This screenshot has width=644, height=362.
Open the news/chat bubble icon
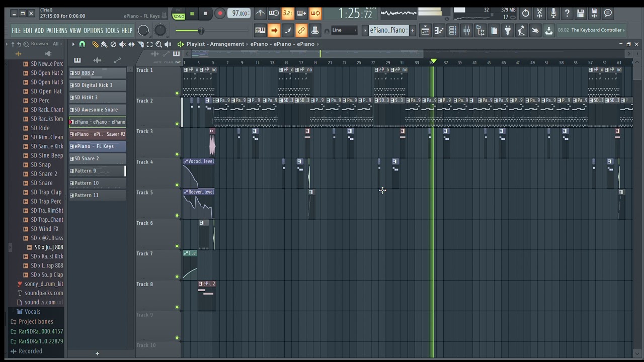point(608,14)
